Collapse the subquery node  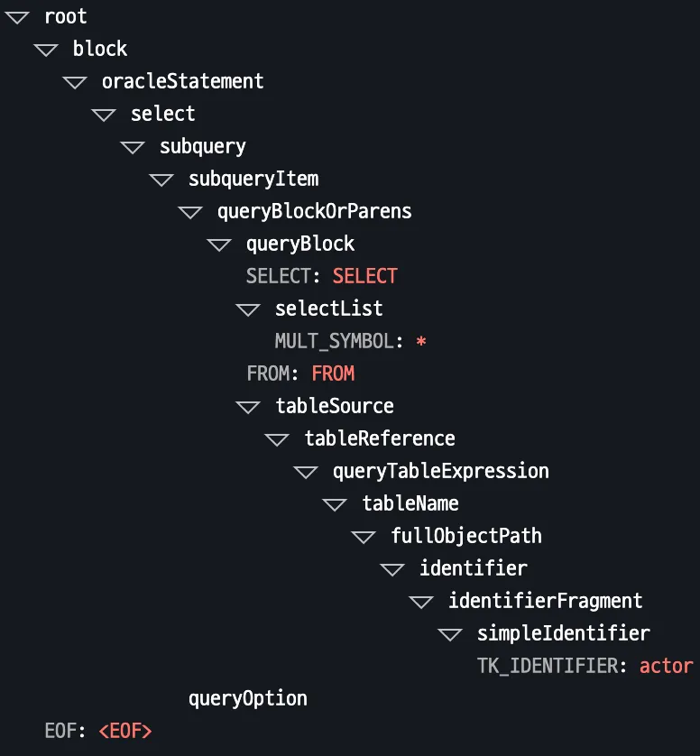(133, 146)
